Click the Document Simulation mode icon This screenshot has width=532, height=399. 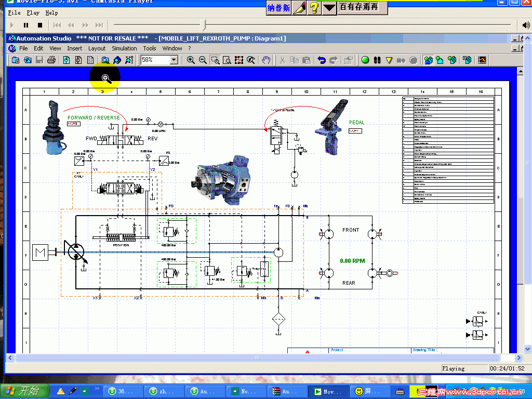[x=440, y=60]
